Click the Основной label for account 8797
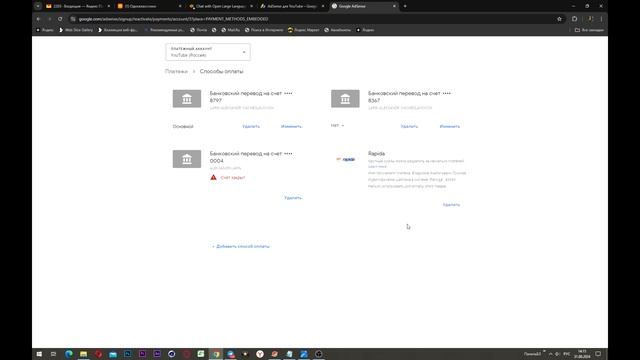This screenshot has height=360, width=640. (183, 127)
